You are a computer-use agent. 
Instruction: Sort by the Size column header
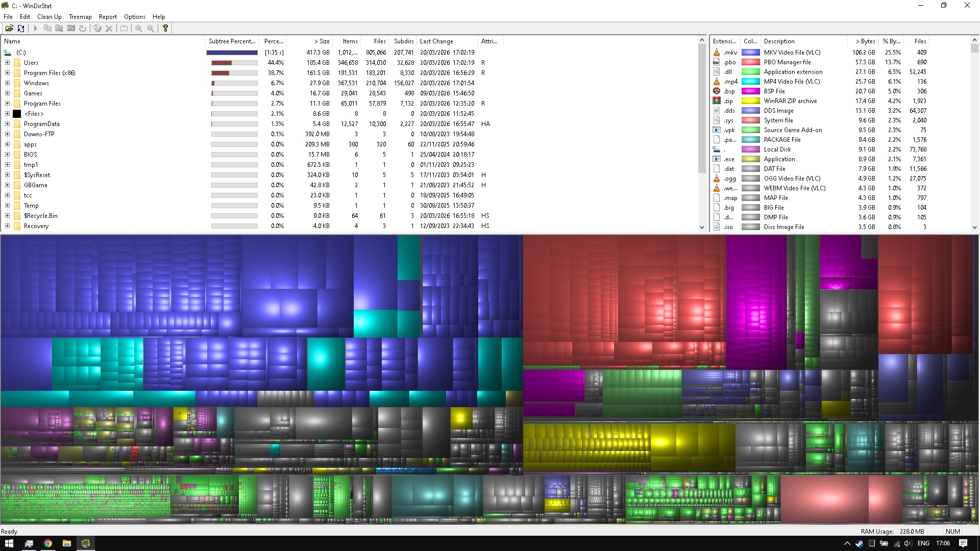[321, 41]
